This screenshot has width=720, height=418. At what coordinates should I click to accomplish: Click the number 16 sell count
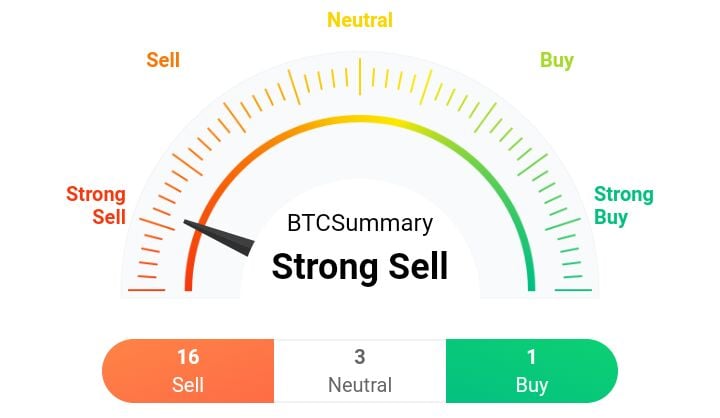tap(188, 357)
